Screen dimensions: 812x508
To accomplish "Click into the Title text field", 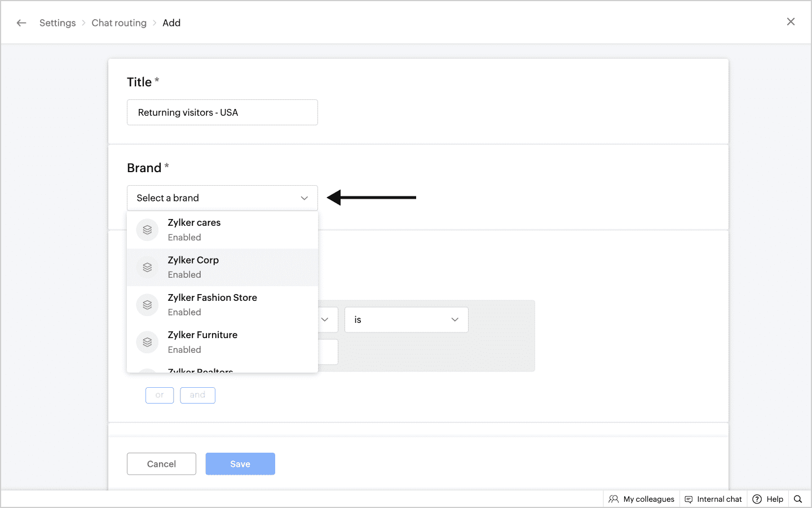I will (x=222, y=112).
